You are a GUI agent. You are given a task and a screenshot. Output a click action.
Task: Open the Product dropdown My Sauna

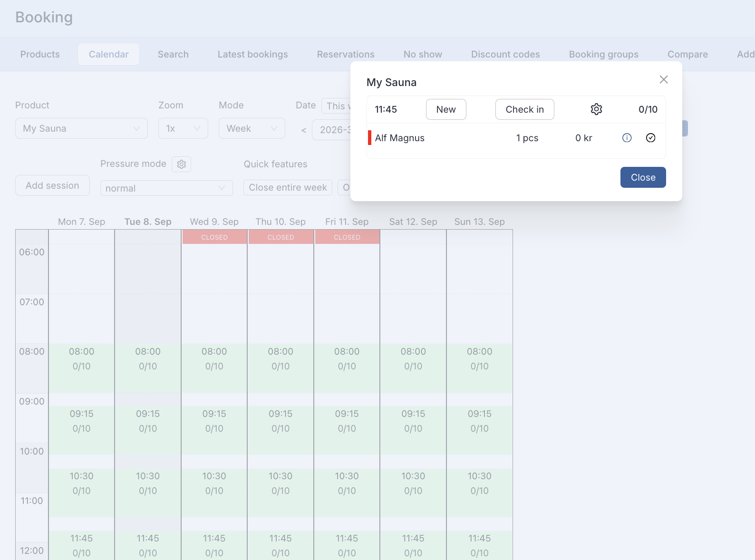81,128
